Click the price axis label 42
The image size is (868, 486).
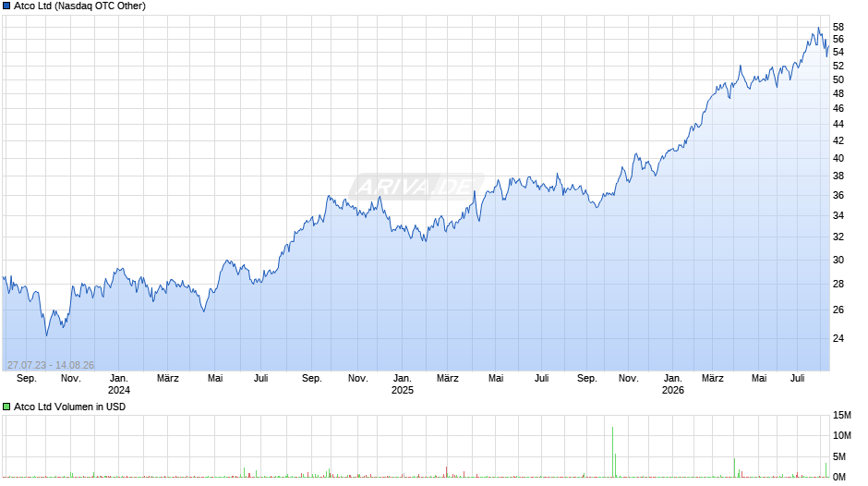[838, 140]
